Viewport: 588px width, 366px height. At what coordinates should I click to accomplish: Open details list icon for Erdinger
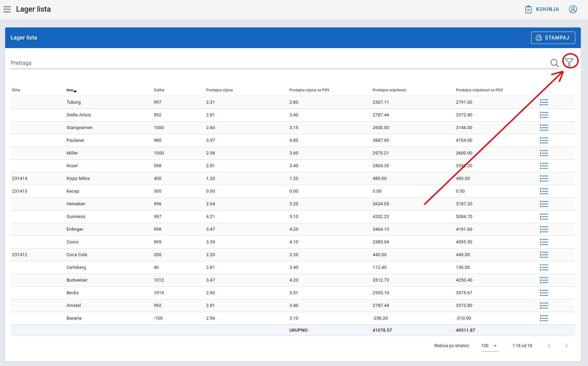click(544, 229)
